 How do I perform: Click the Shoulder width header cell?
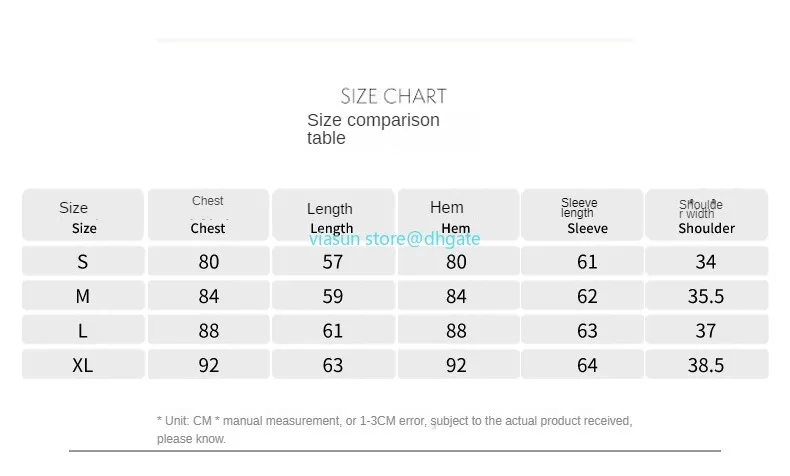(706, 215)
